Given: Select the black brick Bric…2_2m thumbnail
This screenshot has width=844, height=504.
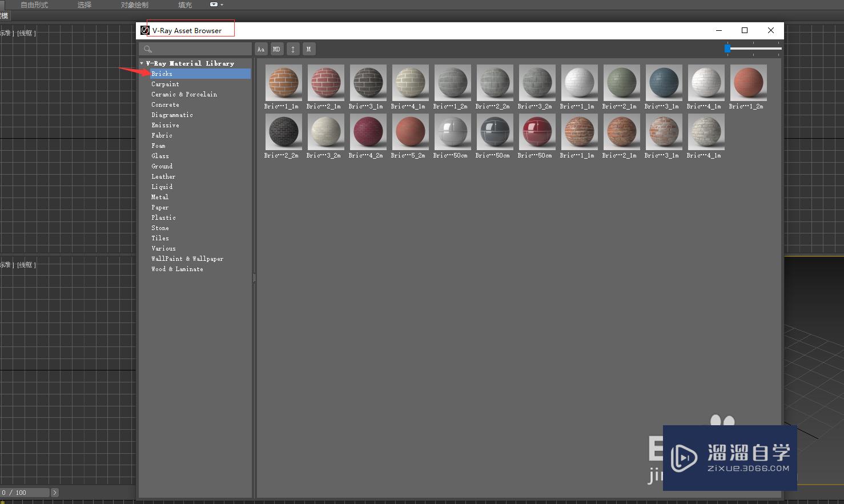Looking at the screenshot, I should pos(284,132).
